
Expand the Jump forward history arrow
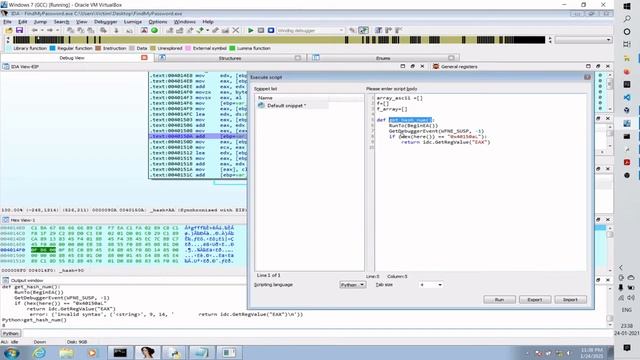point(57,31)
